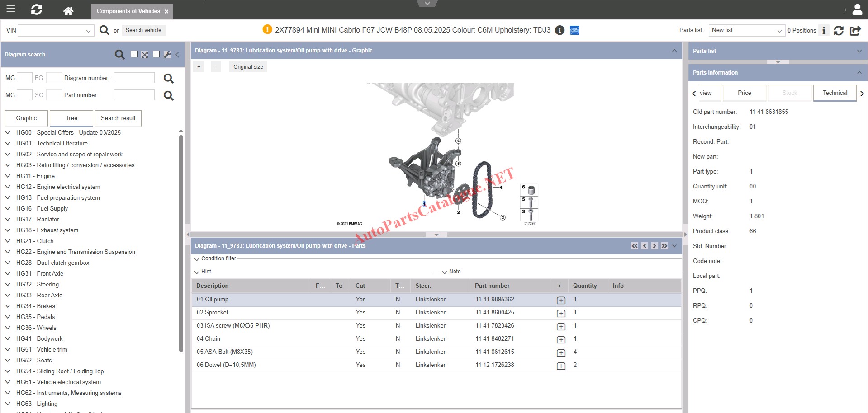
Task: Export the parts list via share icon
Action: click(x=855, y=30)
